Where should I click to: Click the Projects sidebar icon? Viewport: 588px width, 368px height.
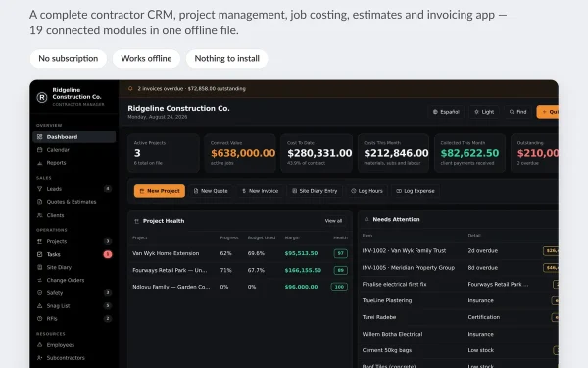pyautogui.click(x=40, y=241)
